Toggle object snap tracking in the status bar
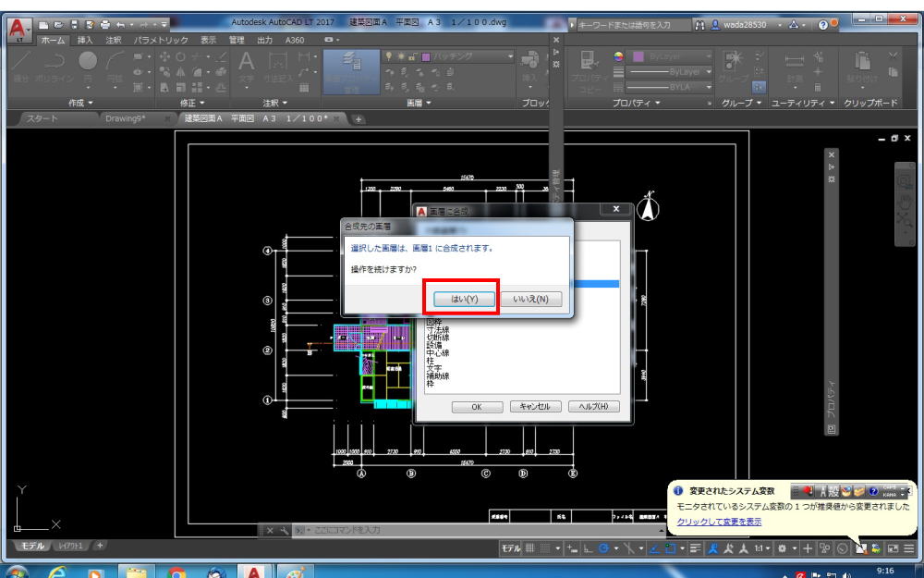This screenshot has height=578, width=924. pyautogui.click(x=654, y=548)
